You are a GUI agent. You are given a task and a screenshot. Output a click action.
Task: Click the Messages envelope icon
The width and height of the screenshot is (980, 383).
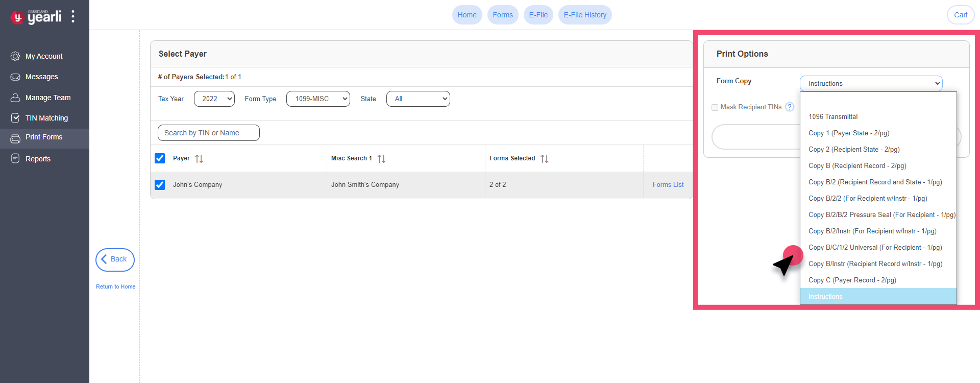(15, 77)
